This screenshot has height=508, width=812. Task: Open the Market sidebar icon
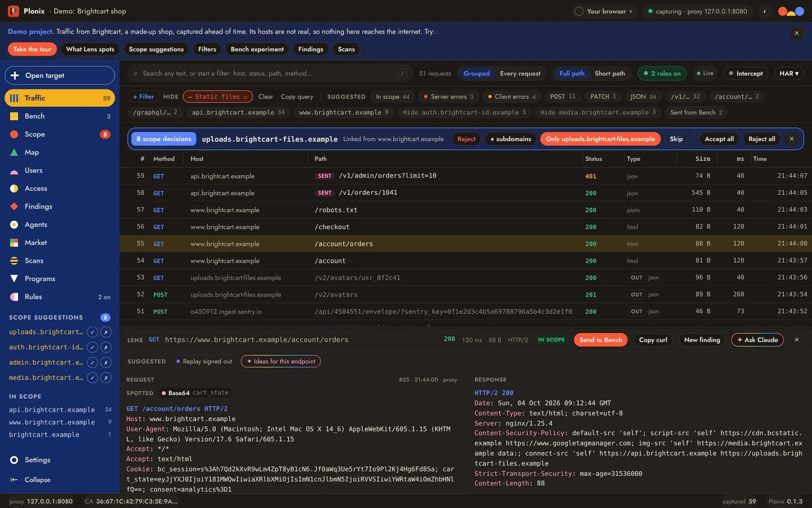click(x=14, y=243)
